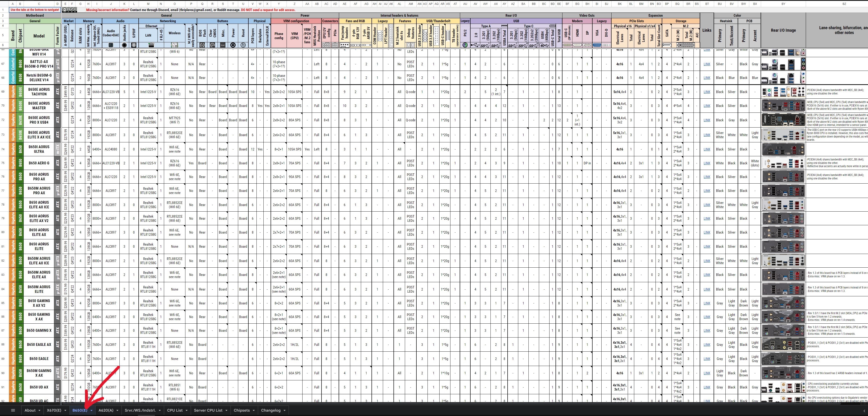Open the Chipsets tab dropdown arrow
Image resolution: width=868 pixels, height=416 pixels.
tap(253, 411)
